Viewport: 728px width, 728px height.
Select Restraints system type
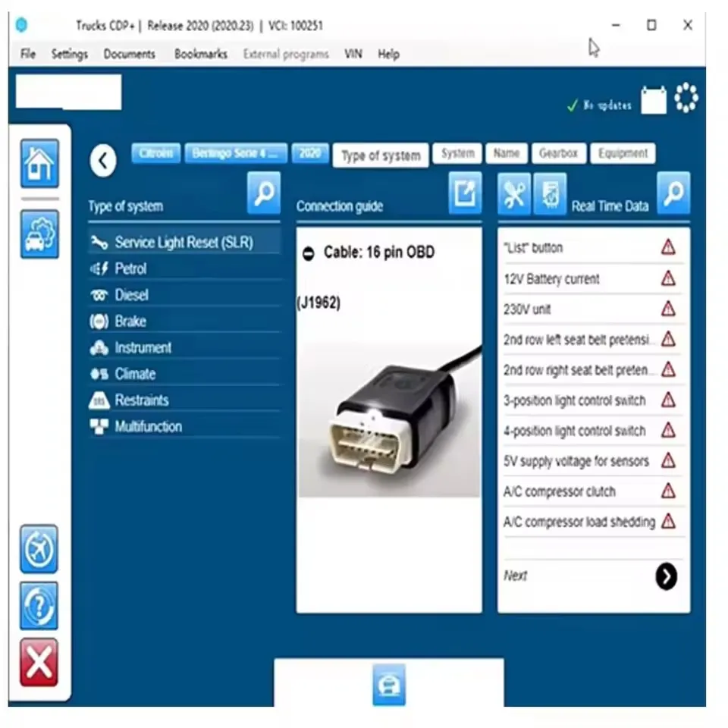[184, 400]
